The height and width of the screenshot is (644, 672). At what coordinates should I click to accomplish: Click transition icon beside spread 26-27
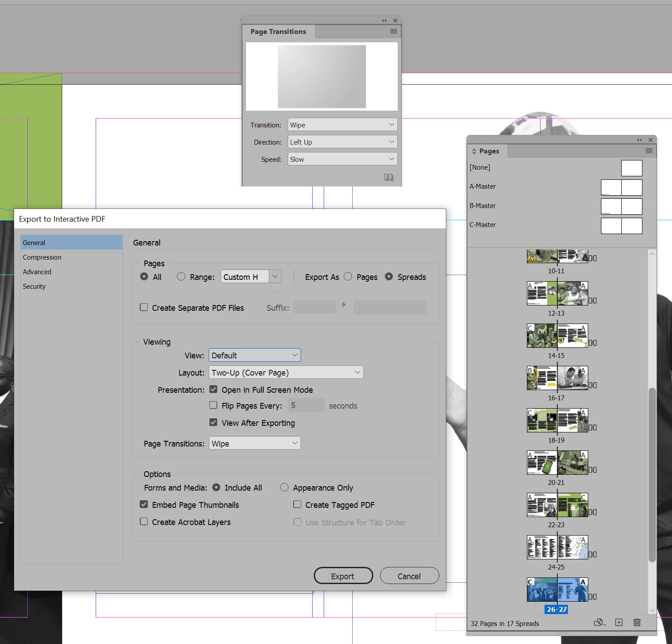pyautogui.click(x=593, y=597)
